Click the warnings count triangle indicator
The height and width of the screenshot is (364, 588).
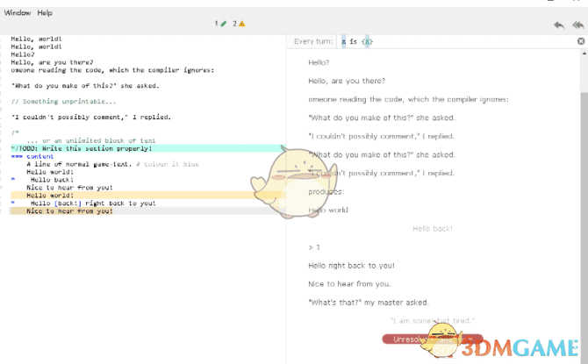239,24
